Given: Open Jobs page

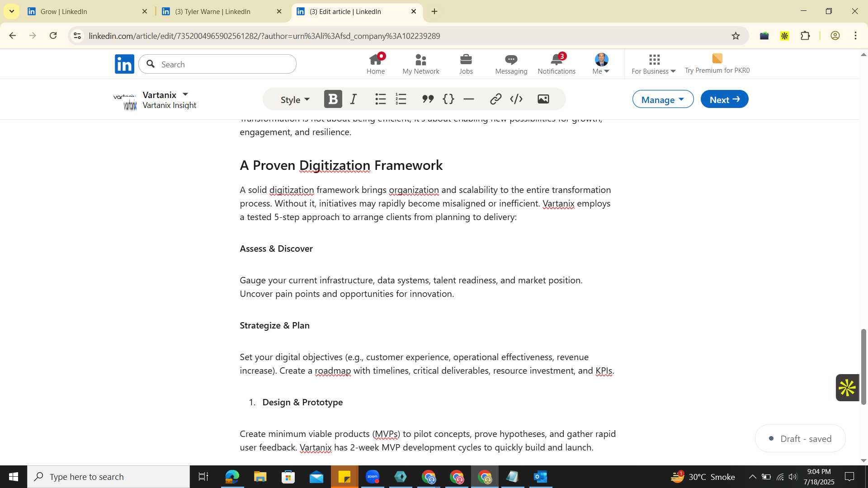Looking at the screenshot, I should pos(466,64).
